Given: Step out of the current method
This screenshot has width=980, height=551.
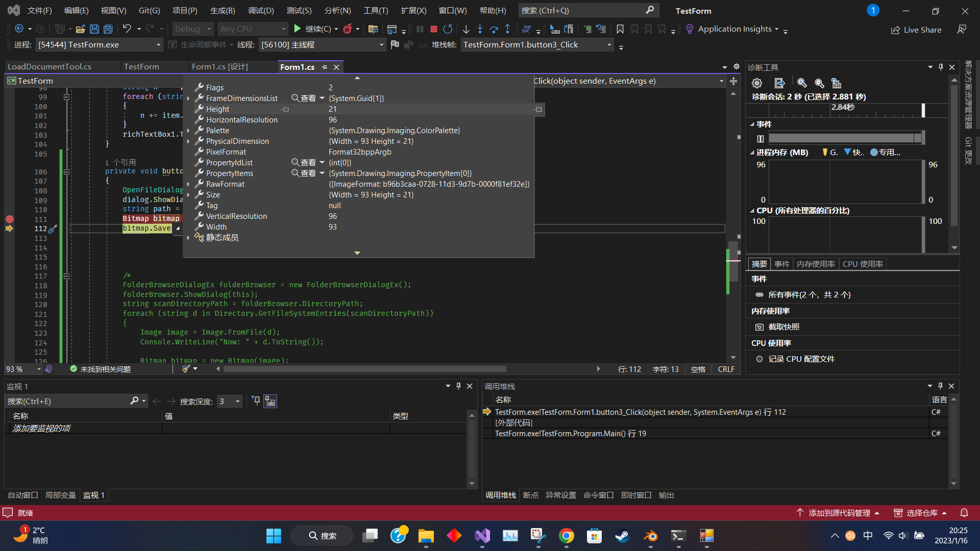Looking at the screenshot, I should click(508, 29).
